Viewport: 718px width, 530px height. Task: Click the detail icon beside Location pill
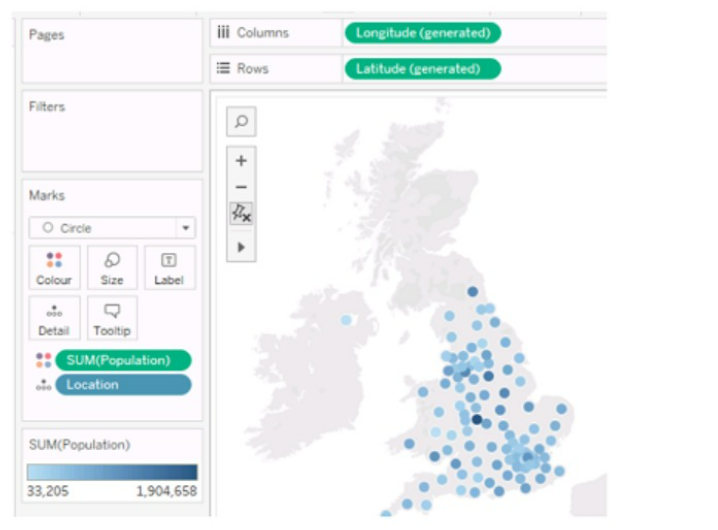coord(43,385)
